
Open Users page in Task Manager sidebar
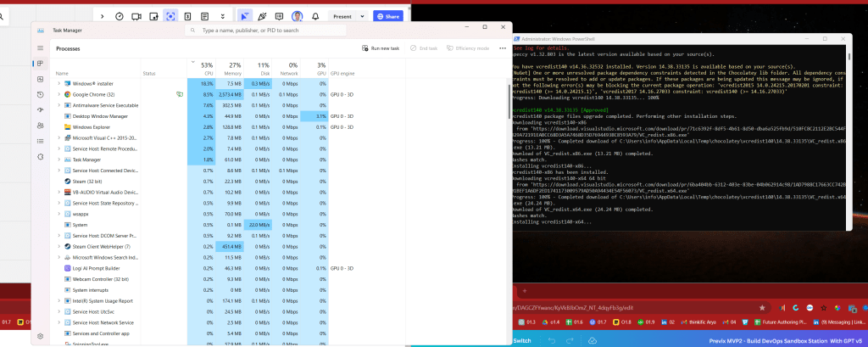[41, 126]
